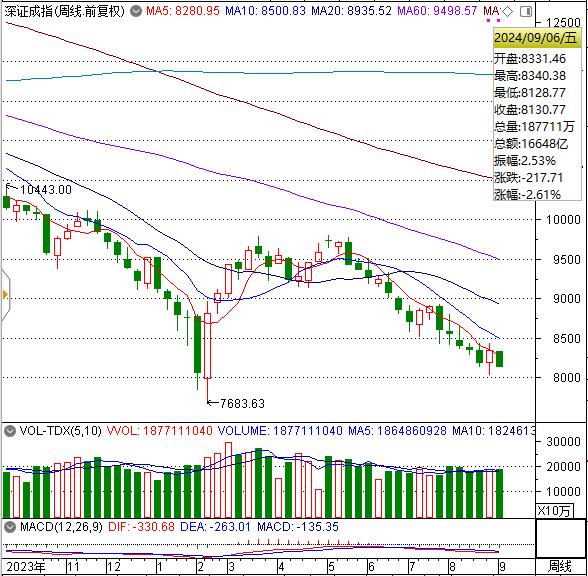
Task: Toggle the side panel layout icon
Action: 526,12
